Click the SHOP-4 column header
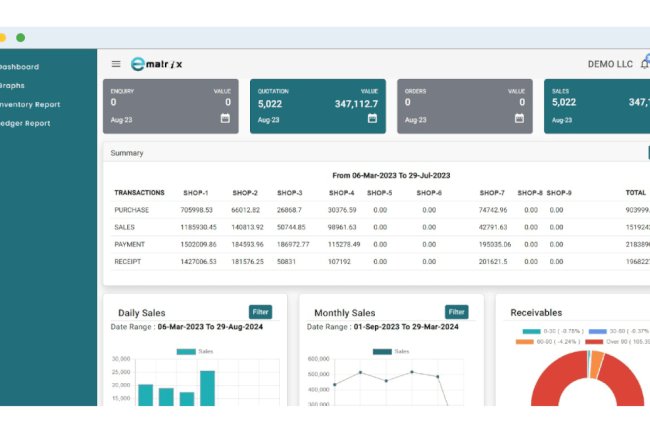This screenshot has width=650, height=433. 342,193
